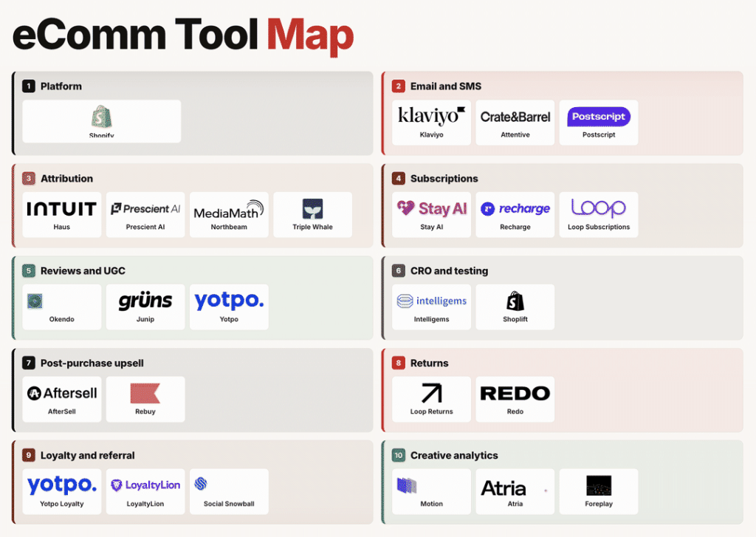Viewport: 756px width, 537px height.
Task: Select the Post-purchase upsell heading
Action: pyautogui.click(x=92, y=363)
